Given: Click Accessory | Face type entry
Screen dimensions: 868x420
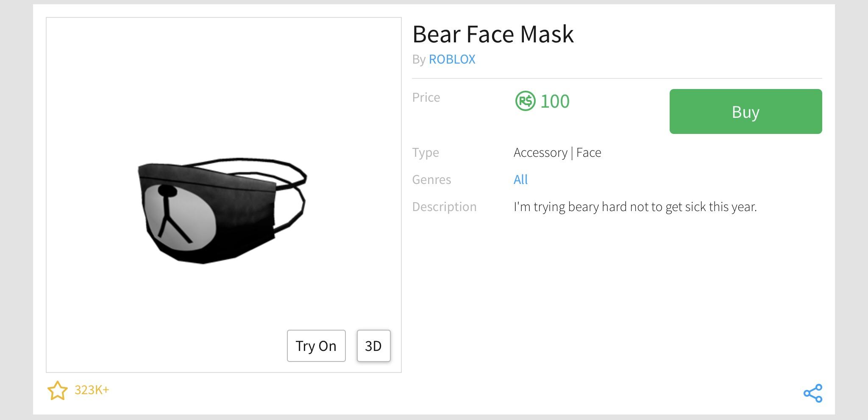Looking at the screenshot, I should 557,152.
